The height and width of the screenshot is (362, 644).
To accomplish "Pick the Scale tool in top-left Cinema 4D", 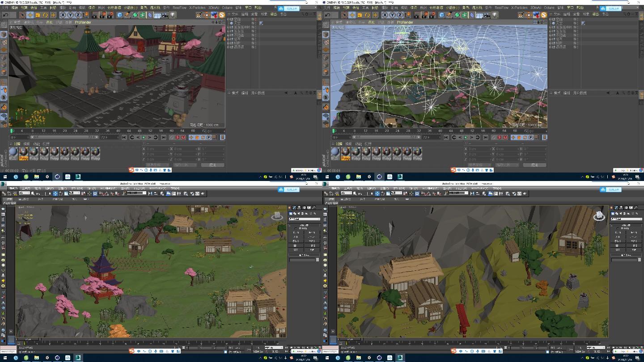I will click(x=38, y=15).
